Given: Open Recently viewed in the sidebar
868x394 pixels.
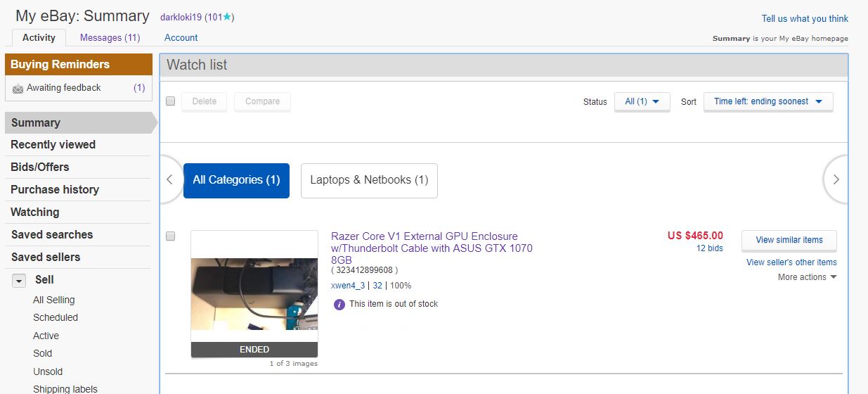Looking at the screenshot, I should point(53,144).
